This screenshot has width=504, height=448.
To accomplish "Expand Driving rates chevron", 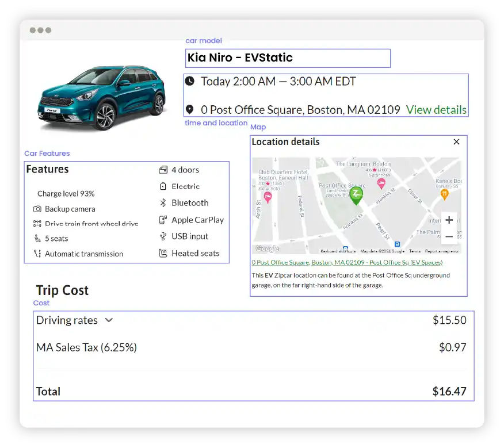I will click(109, 320).
